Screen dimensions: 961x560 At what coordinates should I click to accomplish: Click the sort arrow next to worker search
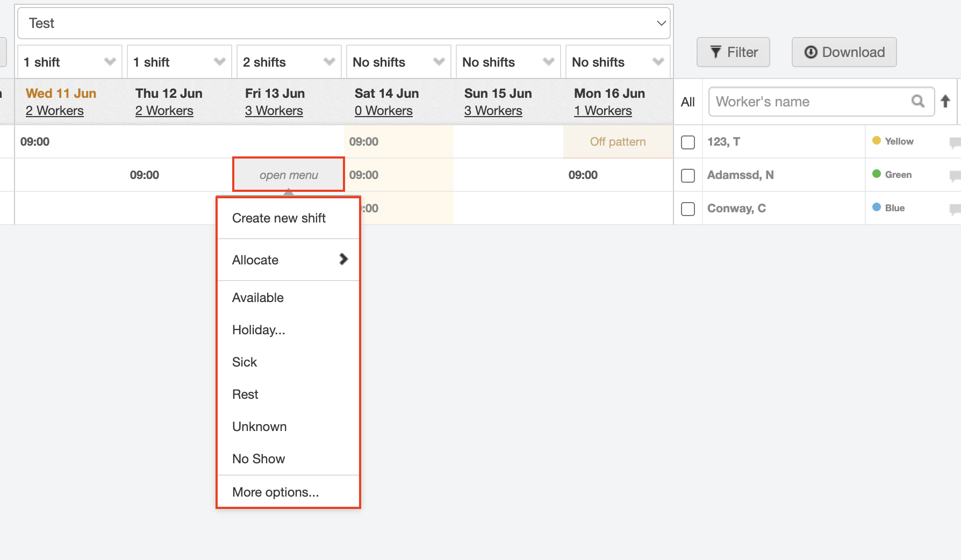pos(945,101)
